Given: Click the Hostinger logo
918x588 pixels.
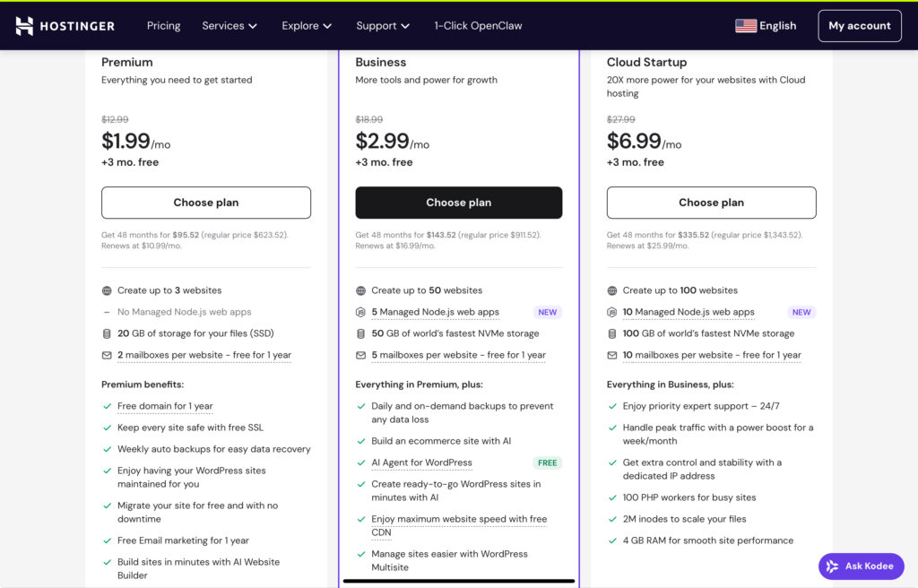Looking at the screenshot, I should (x=65, y=25).
